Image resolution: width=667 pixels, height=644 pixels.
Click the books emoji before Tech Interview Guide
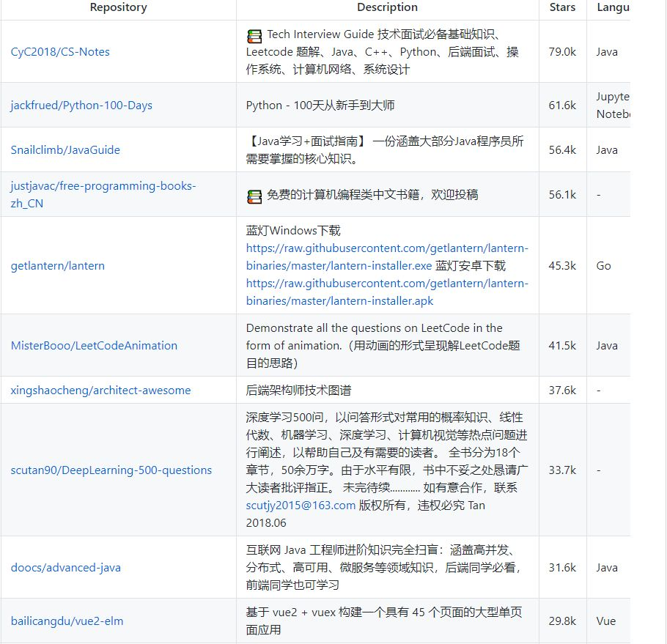pos(254,36)
